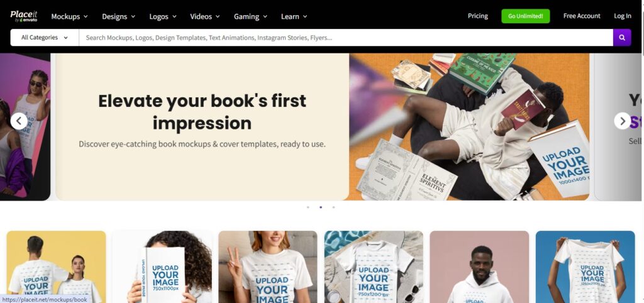Expand the All Categories dropdown

45,37
